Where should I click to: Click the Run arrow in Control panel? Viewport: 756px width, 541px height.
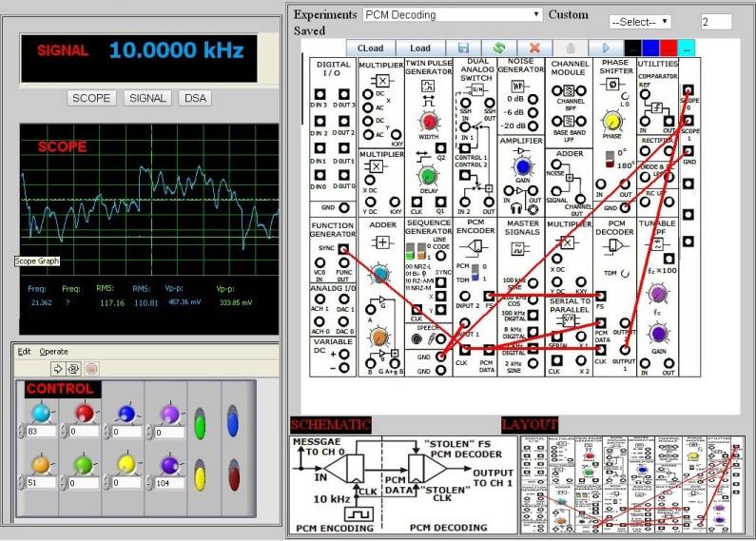(58, 369)
